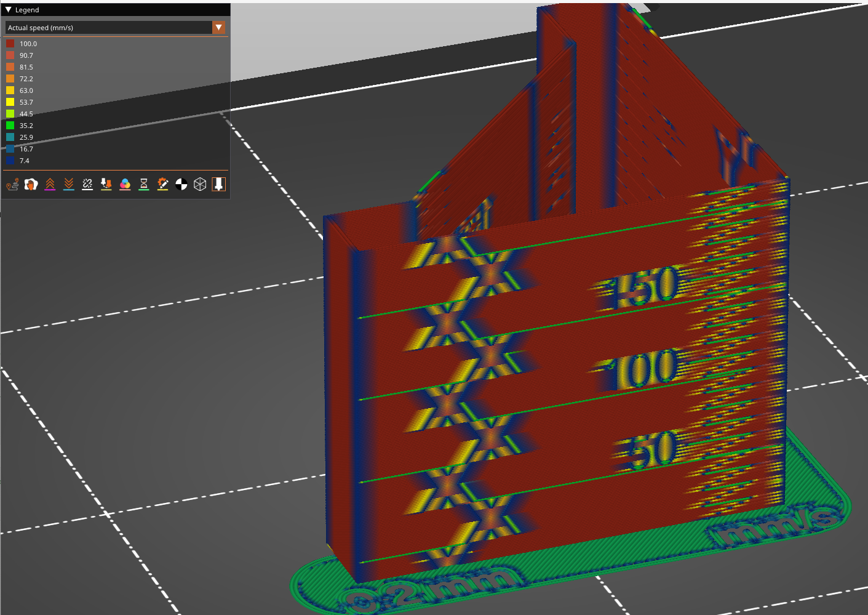Toggle center of mass indicator
Image resolution: width=868 pixels, height=615 pixels.
pyautogui.click(x=181, y=183)
